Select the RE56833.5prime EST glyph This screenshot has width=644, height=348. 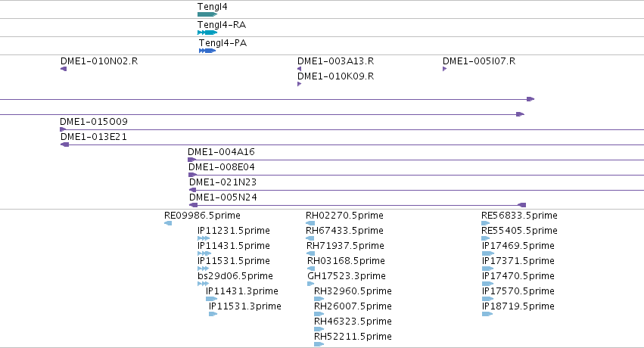[486, 223]
